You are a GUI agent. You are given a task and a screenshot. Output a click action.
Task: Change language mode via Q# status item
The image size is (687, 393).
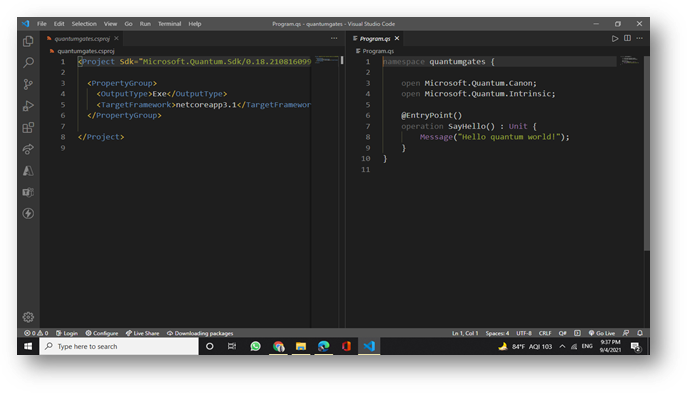click(x=563, y=333)
